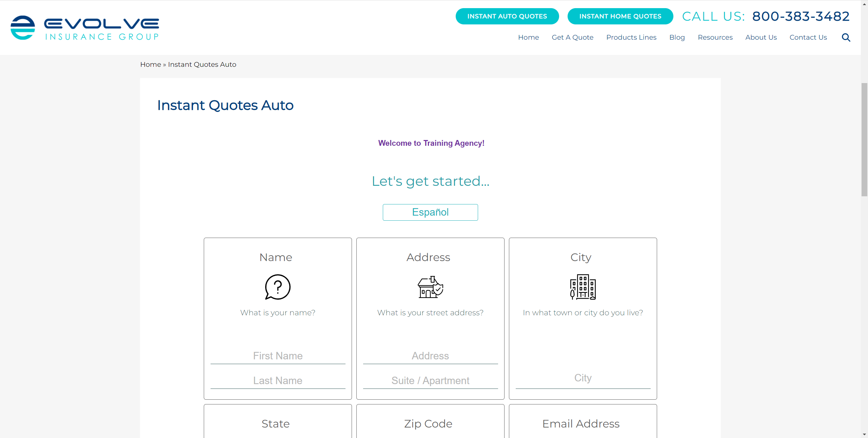
Task: Click the Home breadcrumb link
Action: point(151,64)
